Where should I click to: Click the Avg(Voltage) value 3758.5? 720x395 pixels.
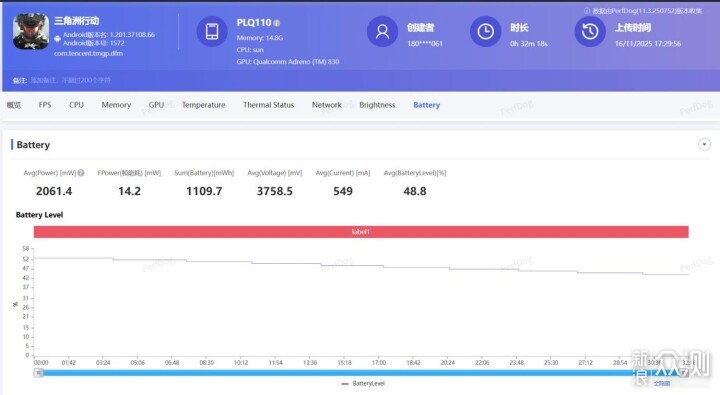point(275,191)
